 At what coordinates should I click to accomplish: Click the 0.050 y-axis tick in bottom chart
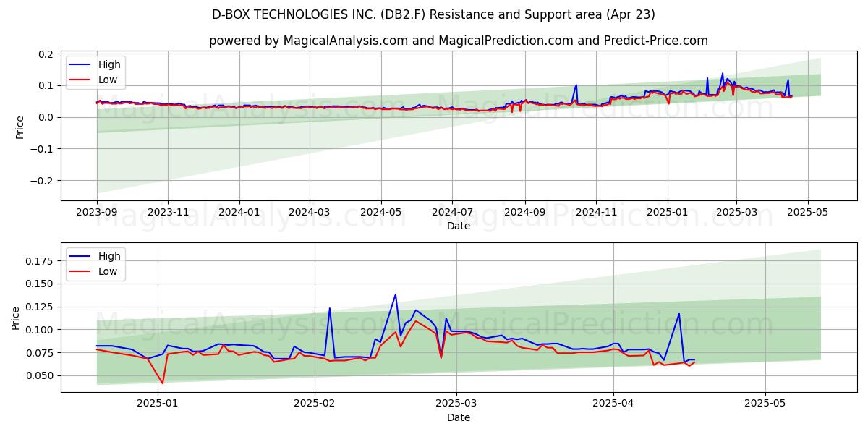pos(41,375)
